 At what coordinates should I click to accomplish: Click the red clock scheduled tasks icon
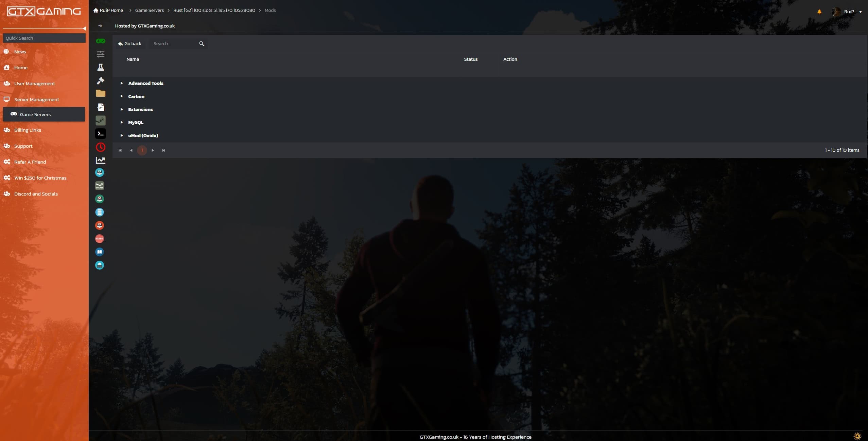pos(100,147)
